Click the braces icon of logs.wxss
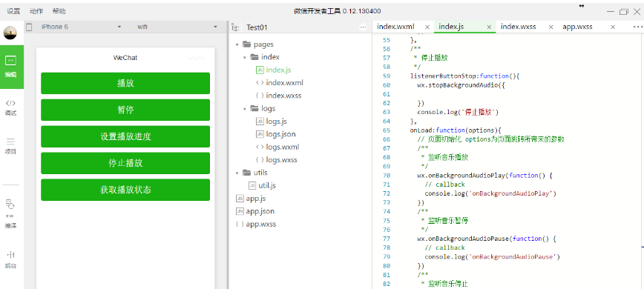Image resolution: width=644 pixels, height=289 pixels. click(260, 160)
